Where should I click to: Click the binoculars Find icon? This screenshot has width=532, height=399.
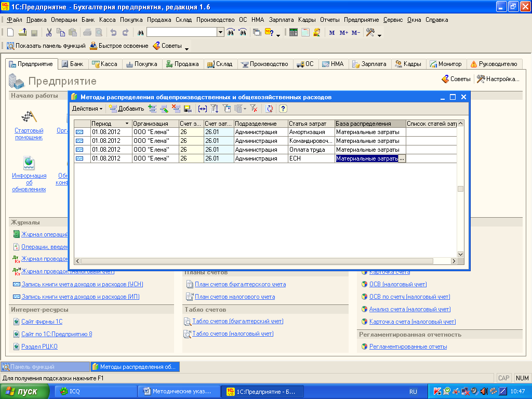tap(140, 33)
